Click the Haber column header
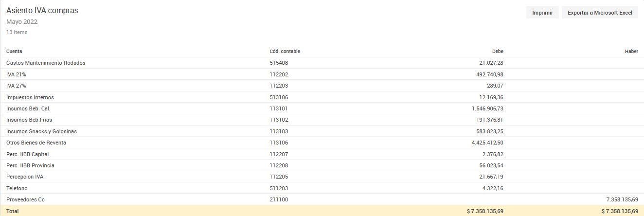The image size is (644, 216). point(631,51)
